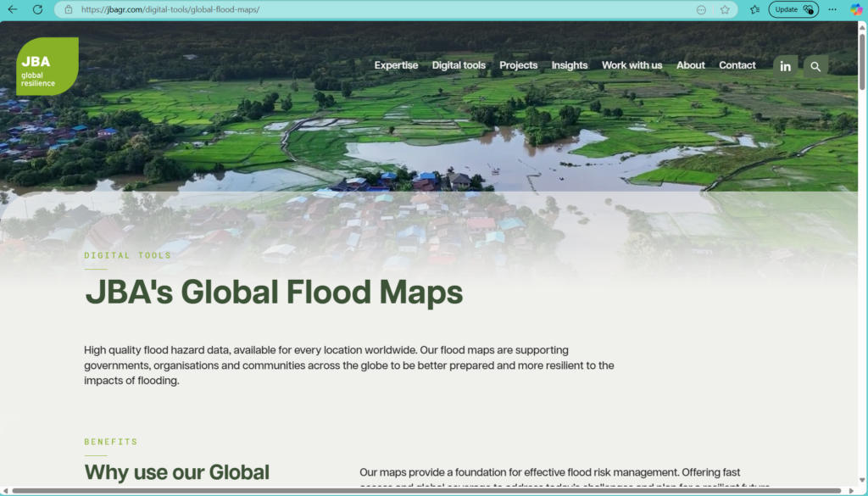The image size is (868, 496).
Task: Open the Insights menu
Action: pos(570,65)
